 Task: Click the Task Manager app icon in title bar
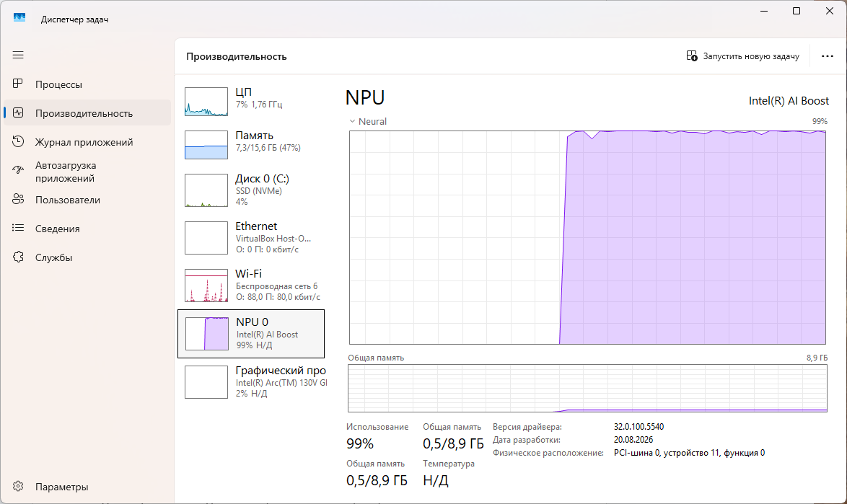(19, 18)
